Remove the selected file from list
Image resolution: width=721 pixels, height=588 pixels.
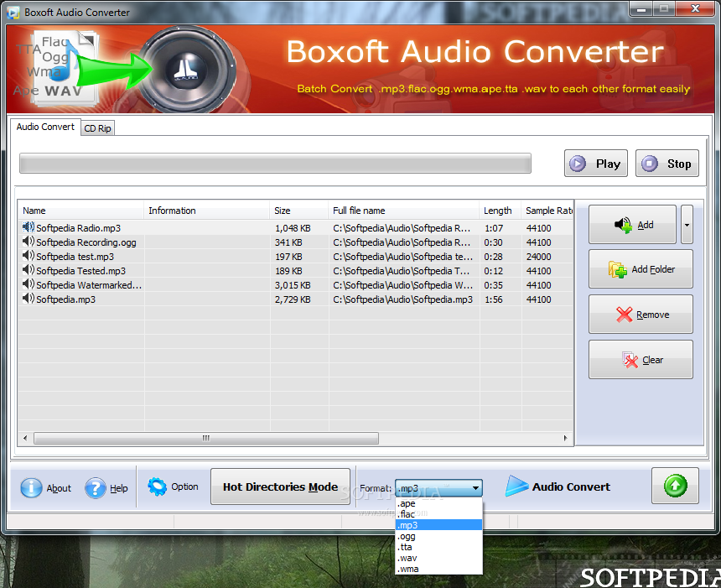coord(641,315)
